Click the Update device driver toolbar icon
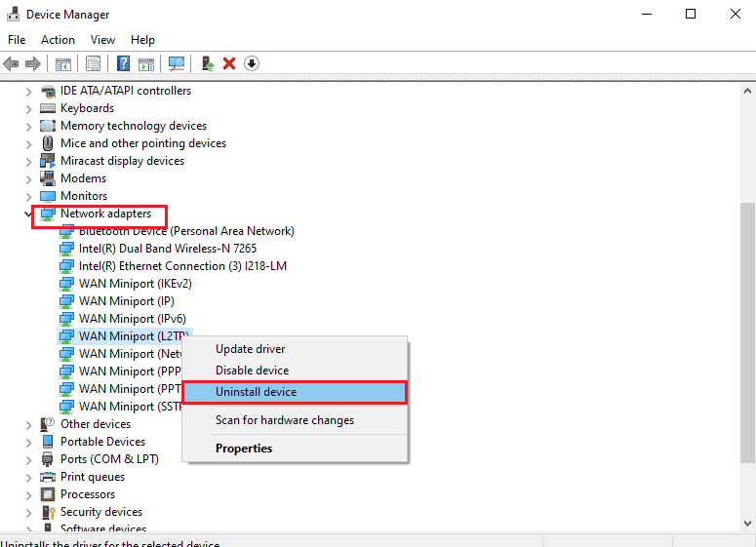 click(208, 63)
